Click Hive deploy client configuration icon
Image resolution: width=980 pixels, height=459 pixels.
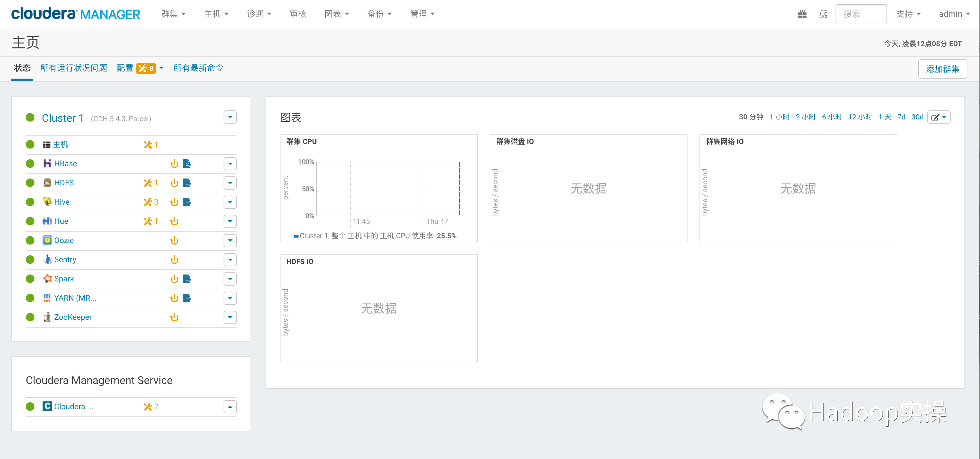(187, 202)
